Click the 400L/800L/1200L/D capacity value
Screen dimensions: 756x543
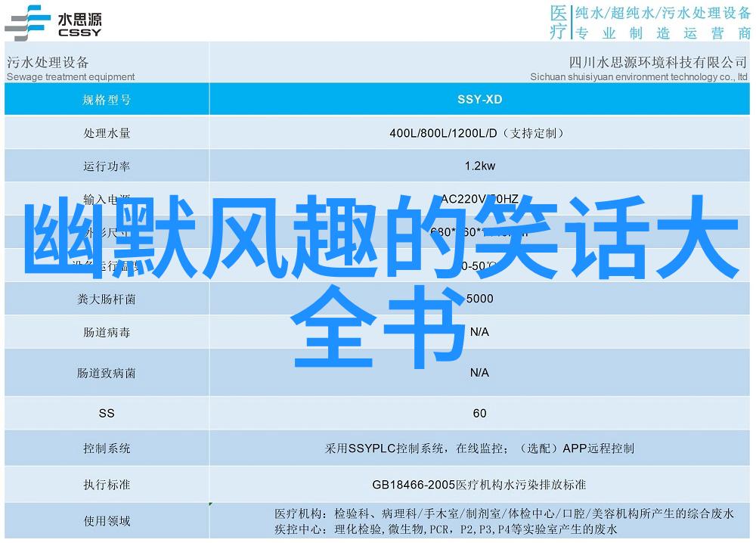tap(477, 133)
